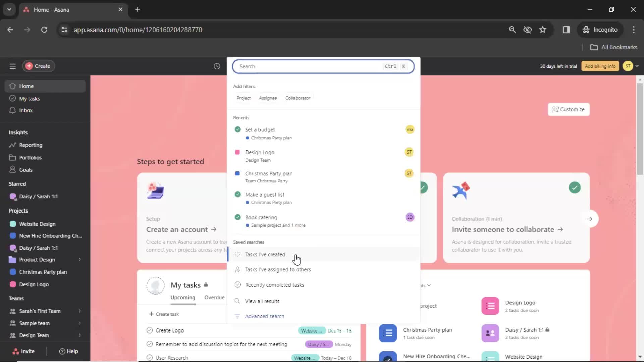
Task: Select Recently completed tasks search
Action: 323,285
